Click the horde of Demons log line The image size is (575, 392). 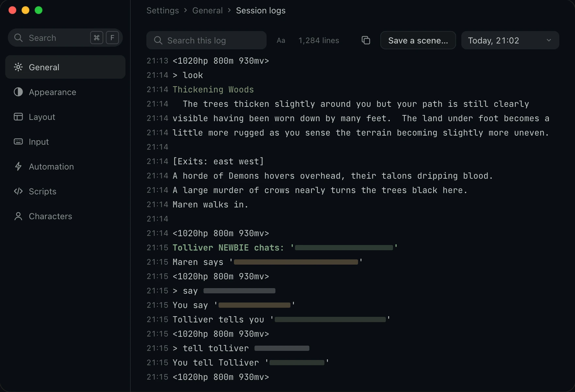point(333,176)
